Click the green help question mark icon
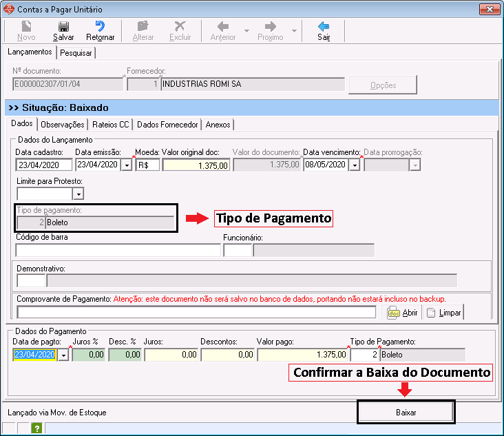The image size is (504, 436). (36, 428)
